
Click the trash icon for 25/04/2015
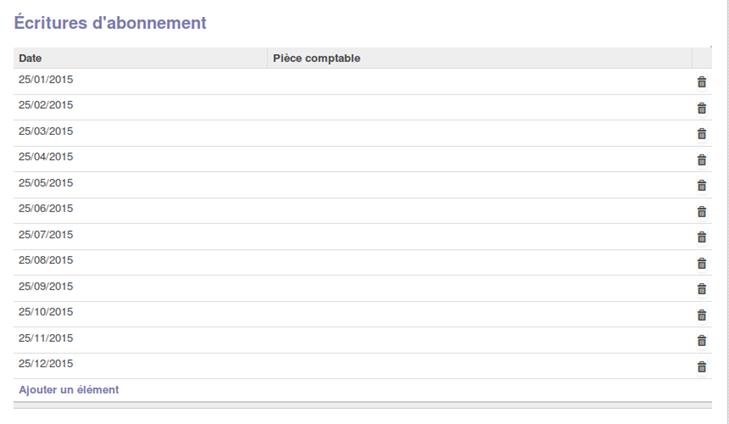[x=702, y=159]
